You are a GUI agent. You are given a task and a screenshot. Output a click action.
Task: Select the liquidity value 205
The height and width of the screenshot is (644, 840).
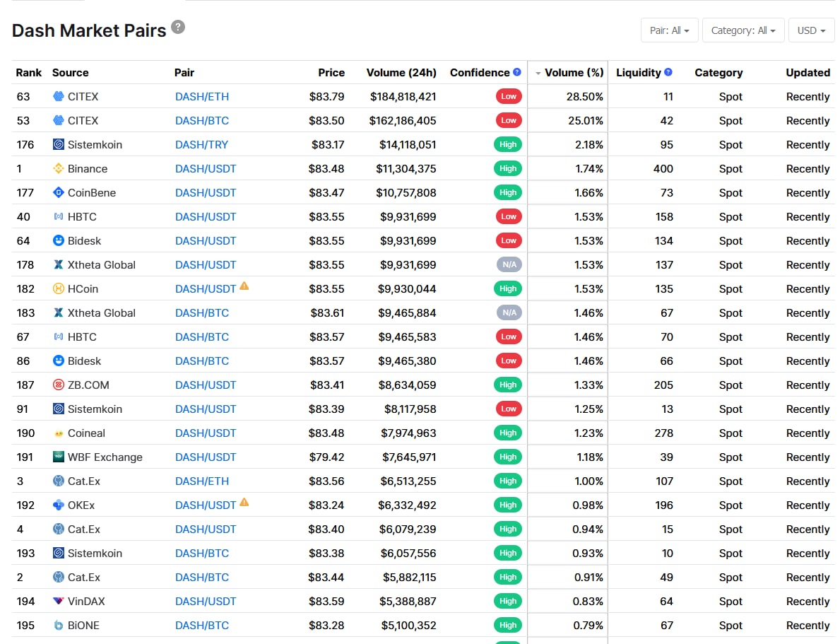coord(664,385)
